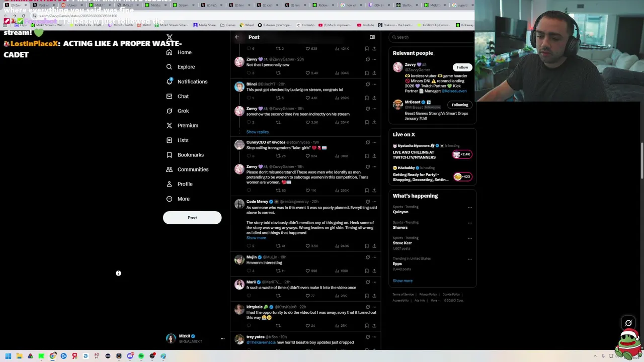644x362 pixels.
Task: Open Bookmarks in the sidebar
Action: pos(185,155)
